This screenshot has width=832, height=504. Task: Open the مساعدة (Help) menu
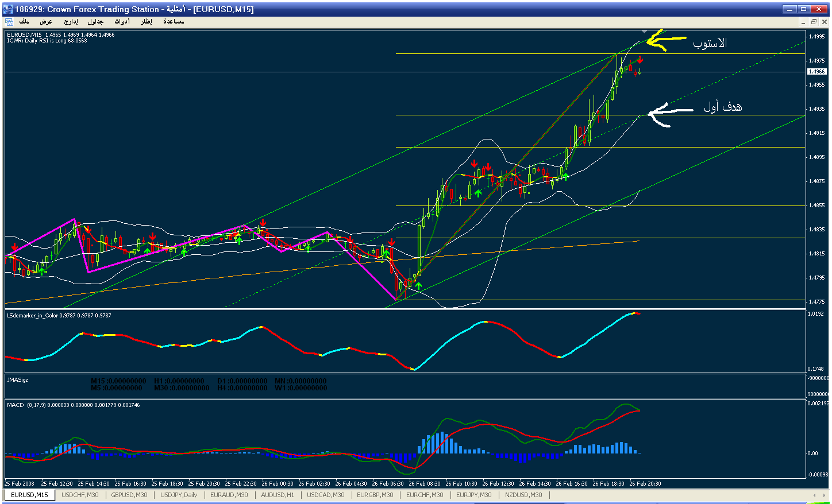click(x=174, y=22)
